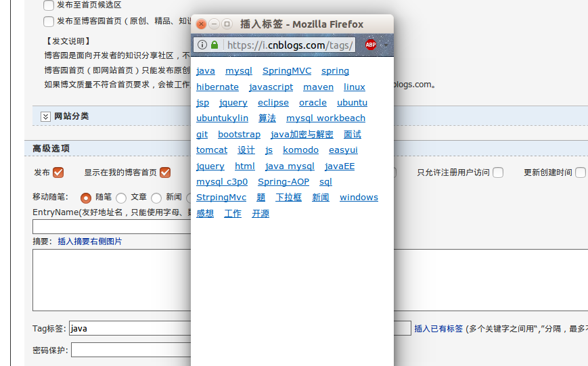
Task: Insert the sql tag
Action: [325, 182]
